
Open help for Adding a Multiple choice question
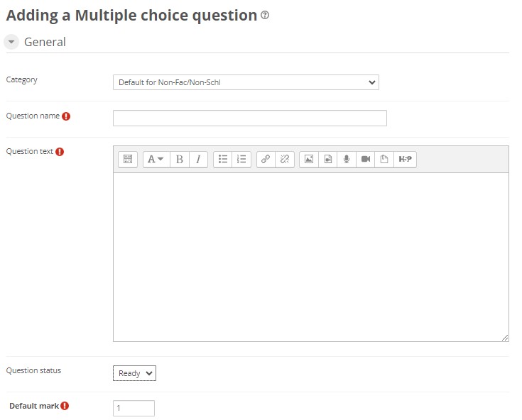click(x=265, y=16)
